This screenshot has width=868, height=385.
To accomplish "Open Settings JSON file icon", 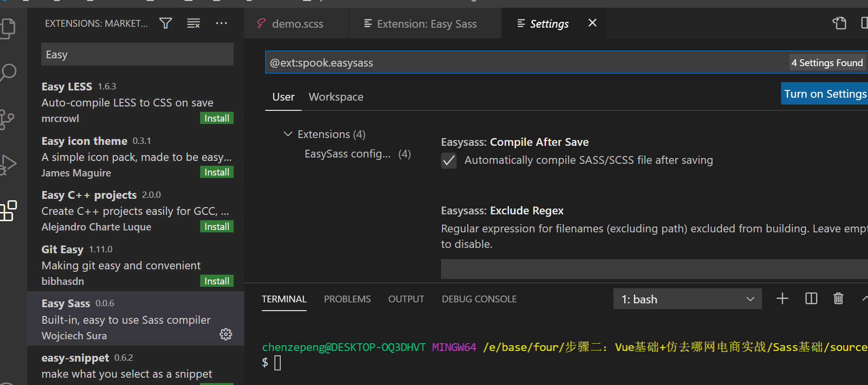I will (x=839, y=23).
